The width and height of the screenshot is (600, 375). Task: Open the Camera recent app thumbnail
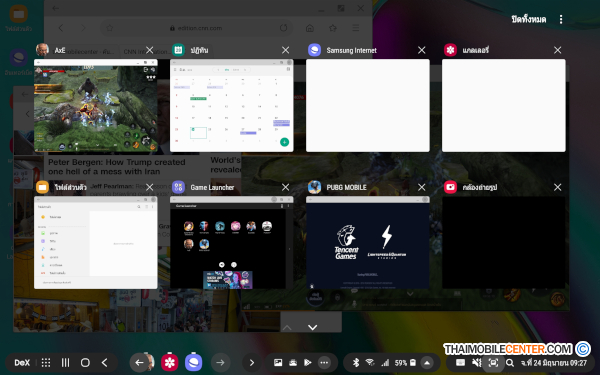click(504, 243)
